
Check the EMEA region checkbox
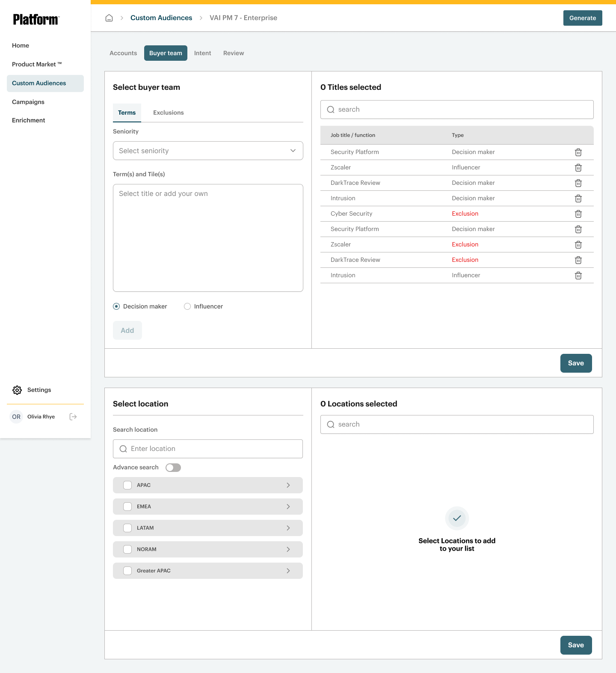(x=127, y=507)
